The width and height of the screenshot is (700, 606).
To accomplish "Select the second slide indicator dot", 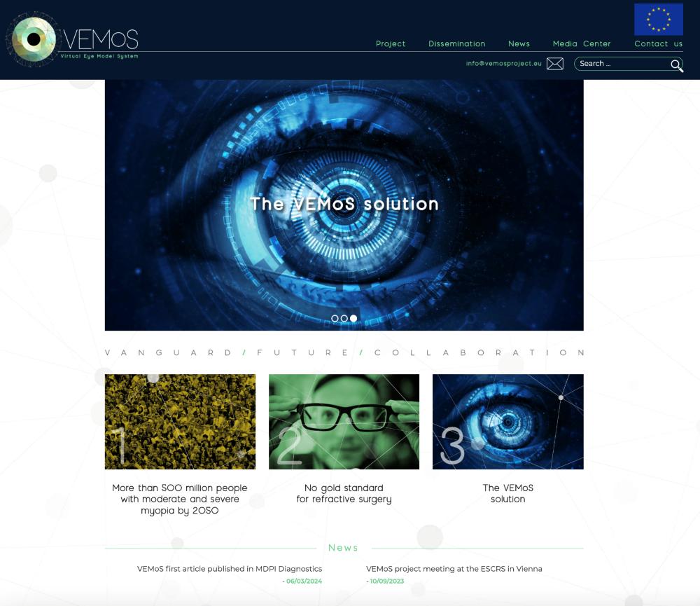I will 344,319.
